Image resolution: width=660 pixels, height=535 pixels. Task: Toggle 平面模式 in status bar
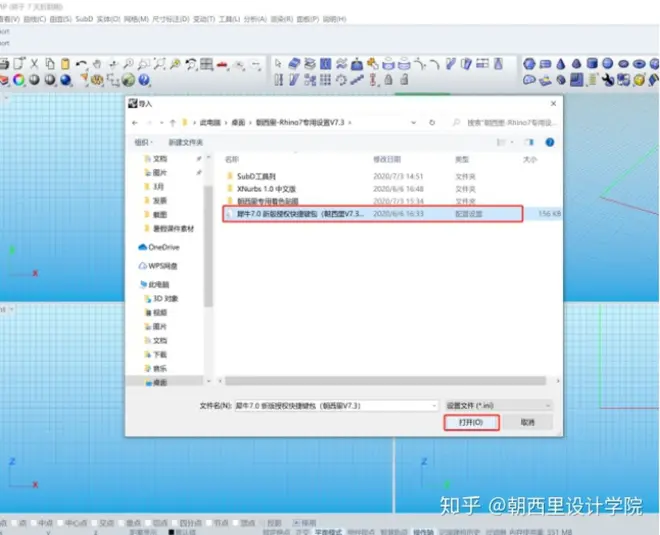pyautogui.click(x=328, y=532)
